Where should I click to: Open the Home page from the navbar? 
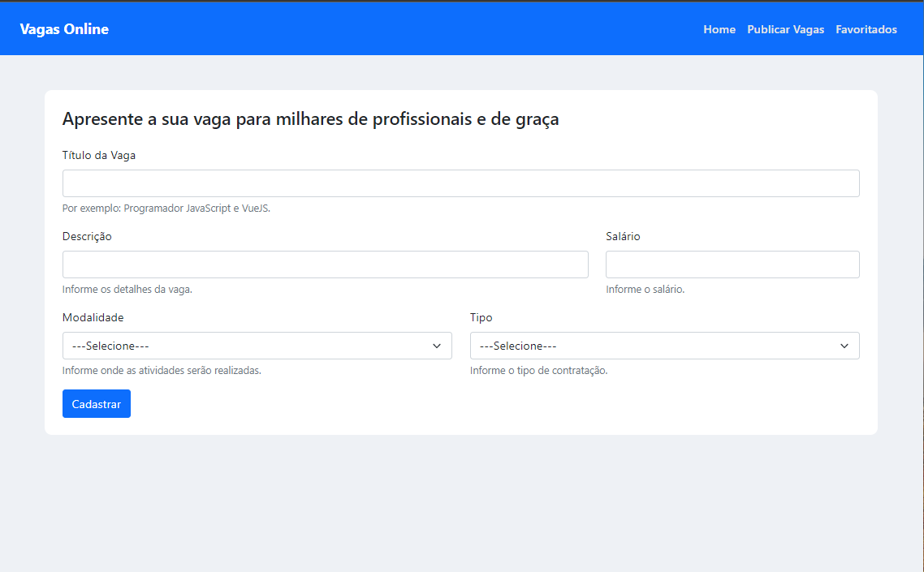point(719,29)
